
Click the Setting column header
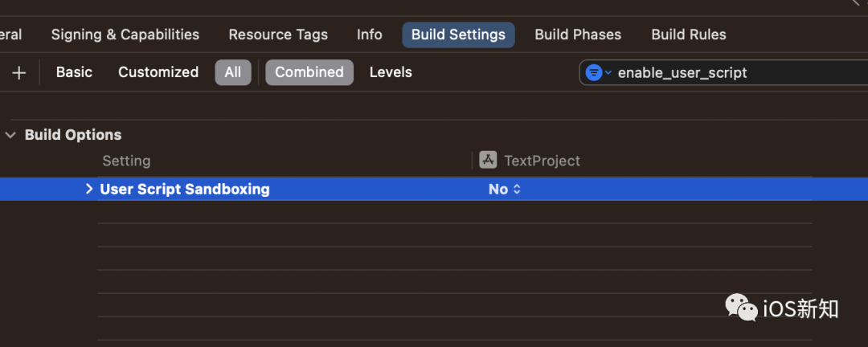126,161
